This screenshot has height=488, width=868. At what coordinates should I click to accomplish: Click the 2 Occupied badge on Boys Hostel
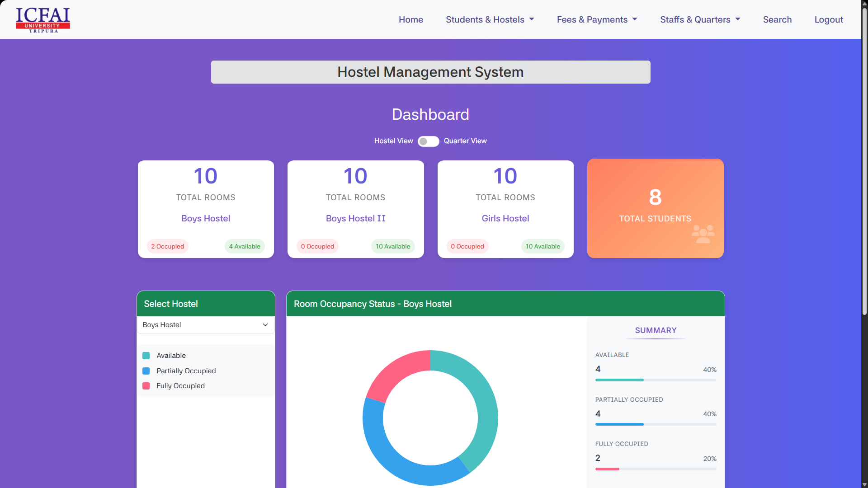(x=167, y=246)
